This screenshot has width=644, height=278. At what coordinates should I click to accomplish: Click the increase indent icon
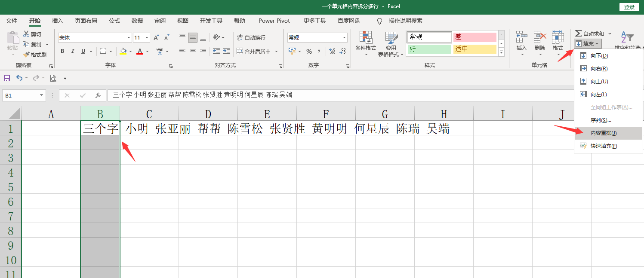point(227,51)
